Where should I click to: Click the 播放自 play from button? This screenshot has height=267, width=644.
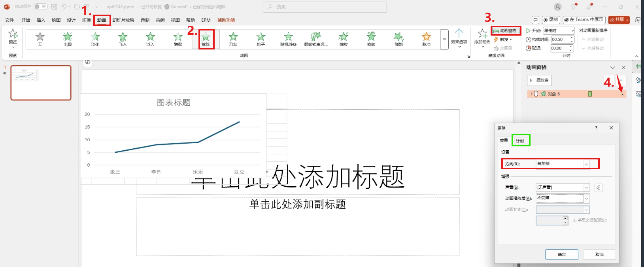(x=539, y=80)
